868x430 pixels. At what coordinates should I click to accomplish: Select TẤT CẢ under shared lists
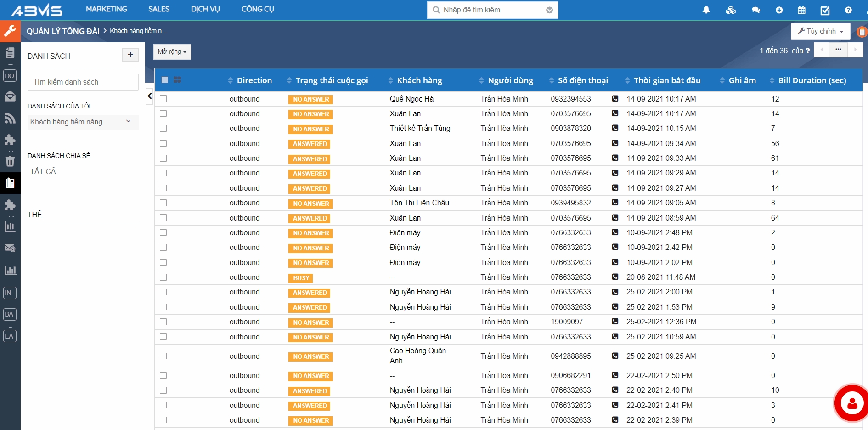pos(43,171)
